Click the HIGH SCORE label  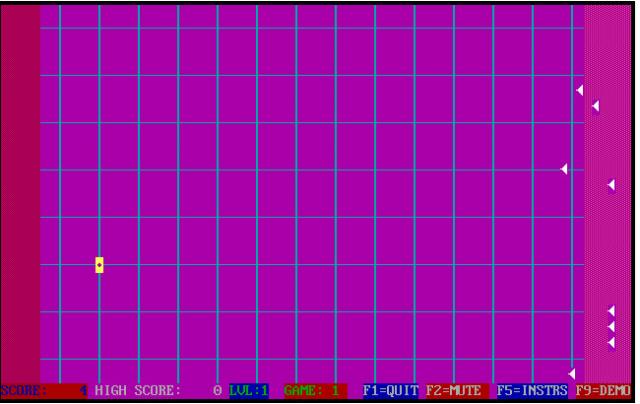coord(138,390)
